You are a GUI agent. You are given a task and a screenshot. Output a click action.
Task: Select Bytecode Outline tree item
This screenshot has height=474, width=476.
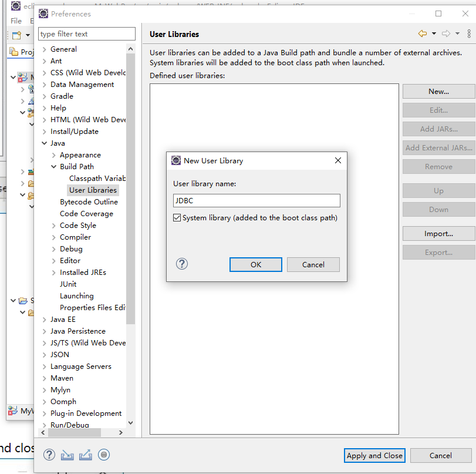click(x=89, y=202)
